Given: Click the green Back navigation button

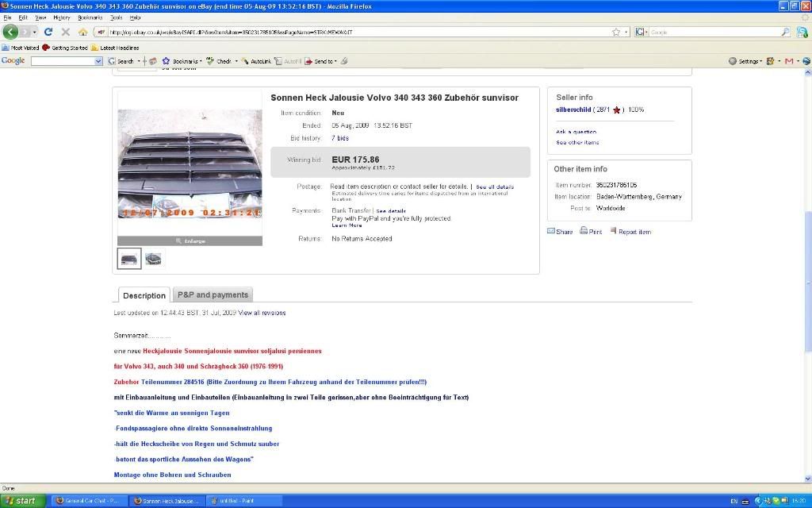Looking at the screenshot, I should click(x=10, y=32).
